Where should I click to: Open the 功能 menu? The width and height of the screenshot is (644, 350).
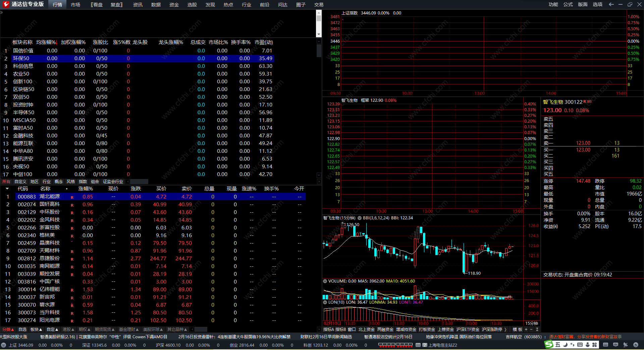(553, 4)
